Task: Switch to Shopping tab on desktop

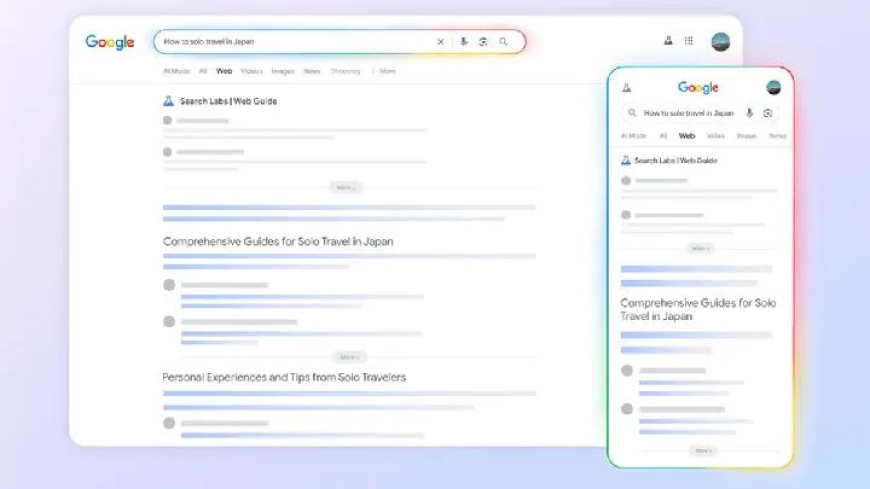Action: pyautogui.click(x=346, y=71)
